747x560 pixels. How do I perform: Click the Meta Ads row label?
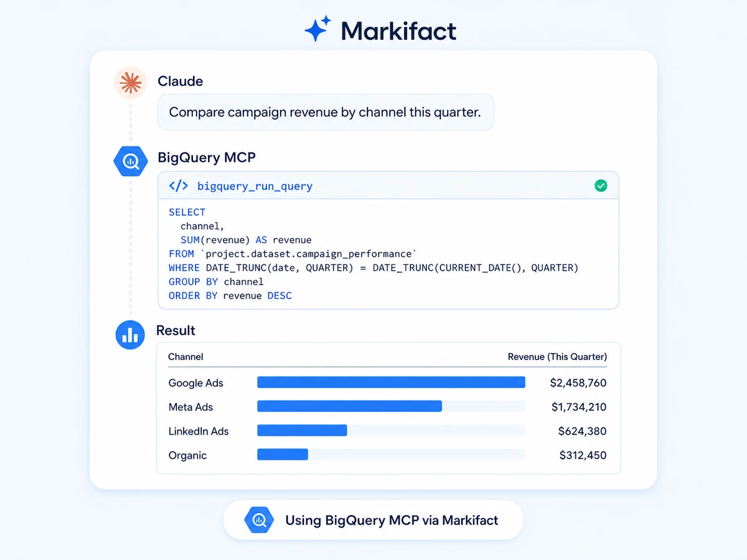[190, 407]
